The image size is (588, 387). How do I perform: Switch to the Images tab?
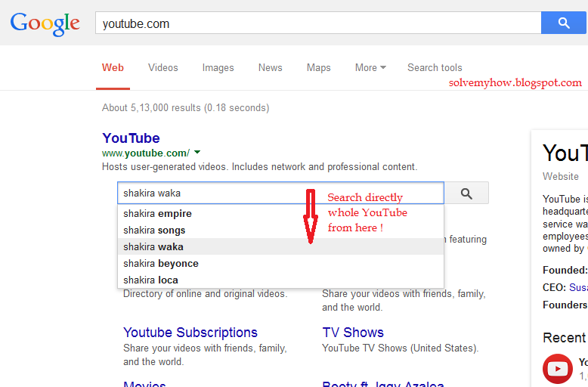coord(218,67)
